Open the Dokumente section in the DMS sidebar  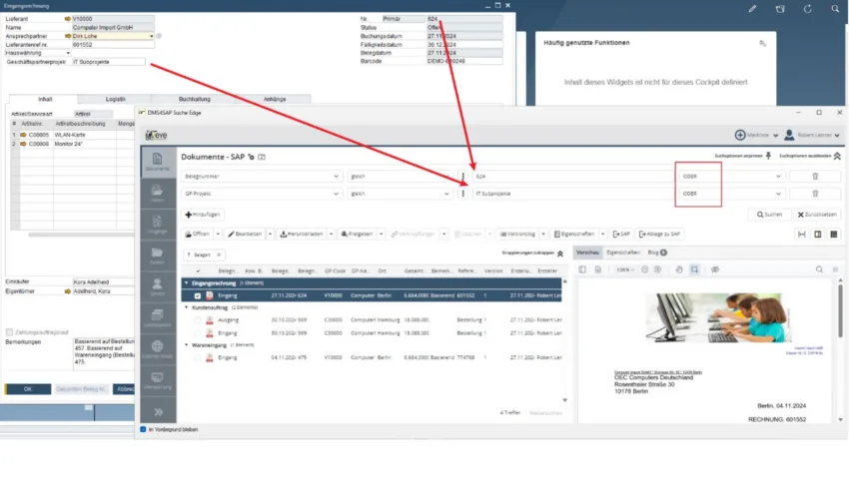coord(157,161)
